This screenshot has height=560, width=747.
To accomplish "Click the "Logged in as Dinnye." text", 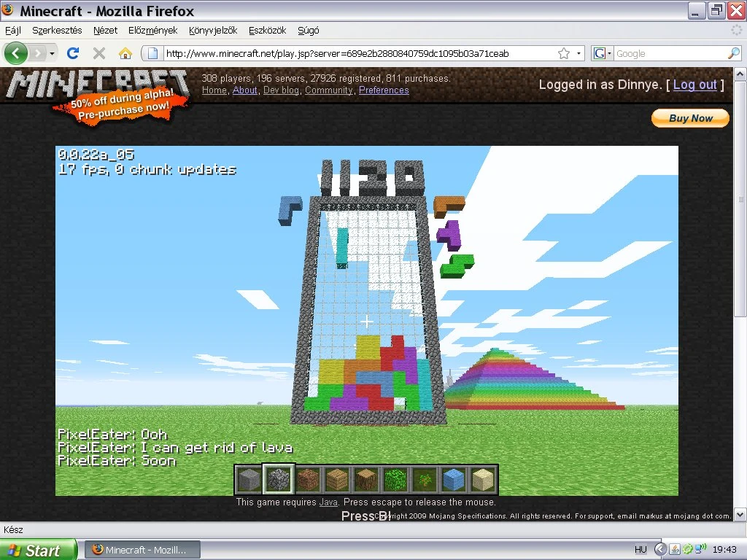I will [x=600, y=85].
